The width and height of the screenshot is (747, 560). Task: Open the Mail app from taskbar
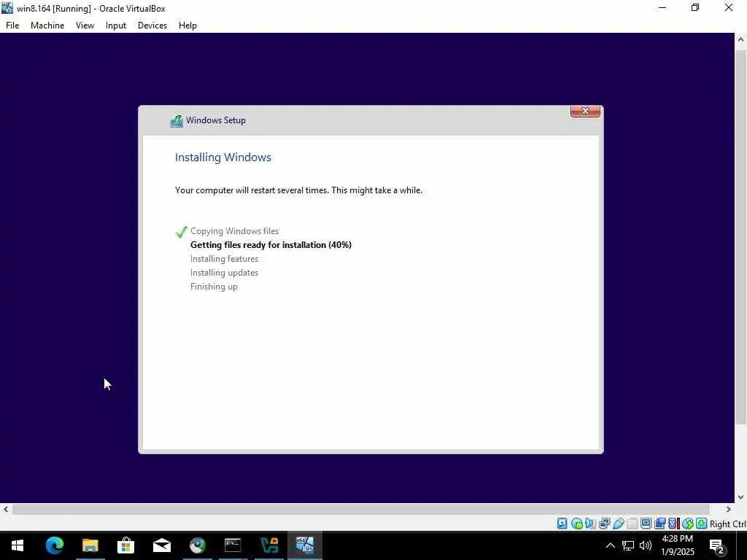point(161,545)
